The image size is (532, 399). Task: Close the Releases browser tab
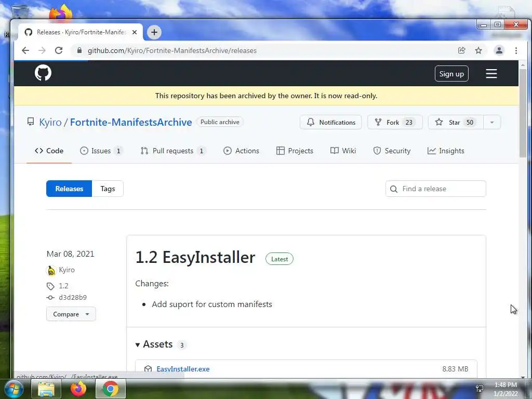(135, 32)
